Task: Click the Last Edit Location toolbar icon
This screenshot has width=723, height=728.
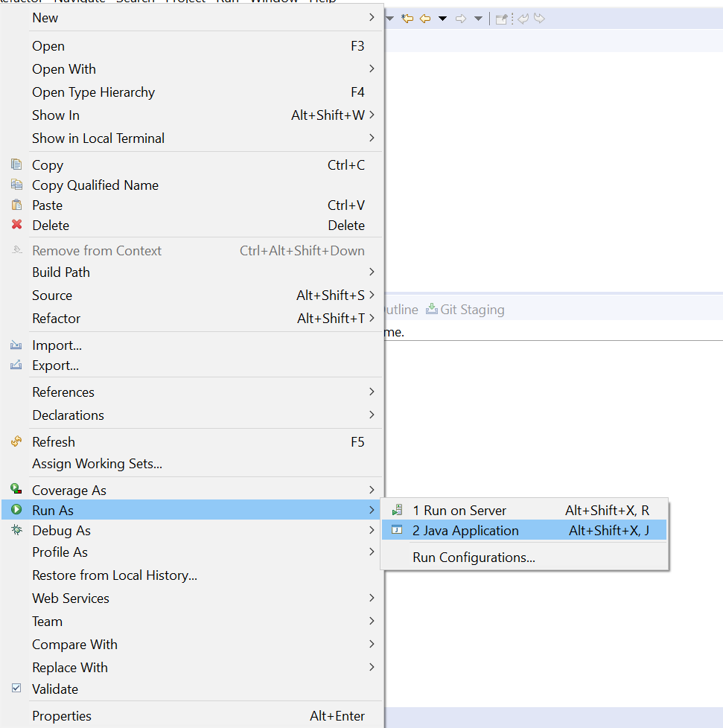Action: [x=407, y=19]
